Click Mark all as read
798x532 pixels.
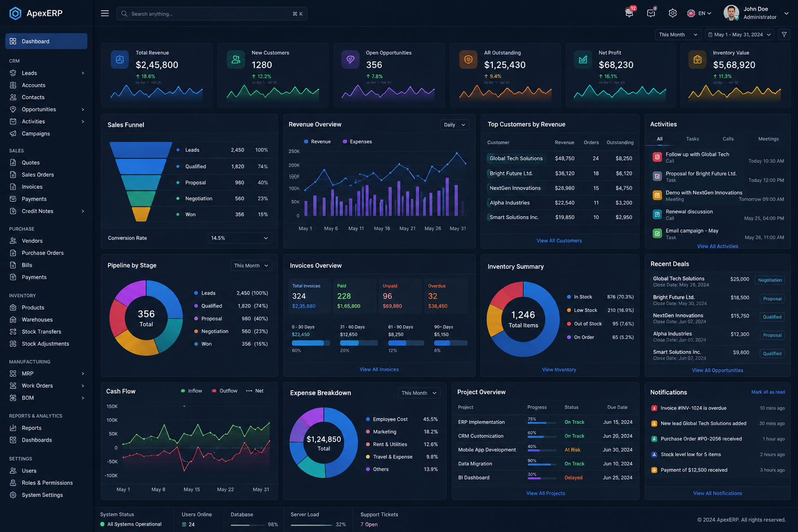768,392
